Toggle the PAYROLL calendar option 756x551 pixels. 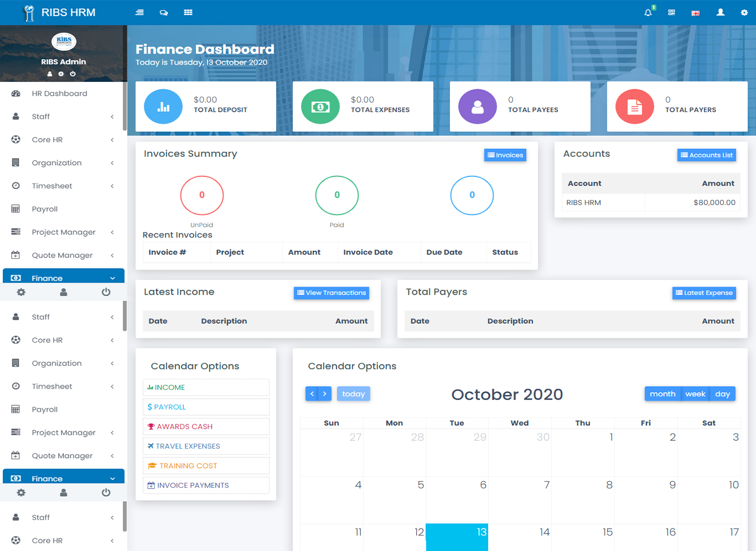click(206, 406)
